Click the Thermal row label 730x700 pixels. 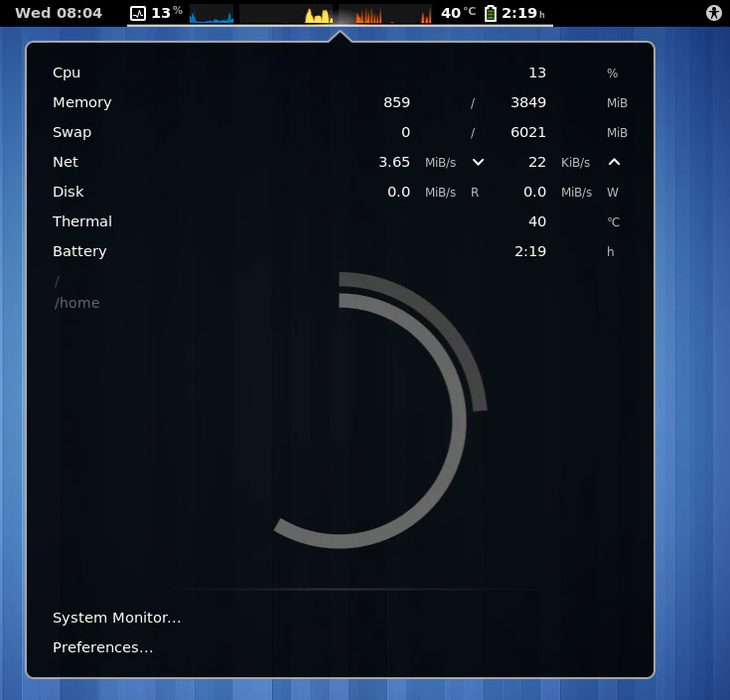(x=81, y=221)
